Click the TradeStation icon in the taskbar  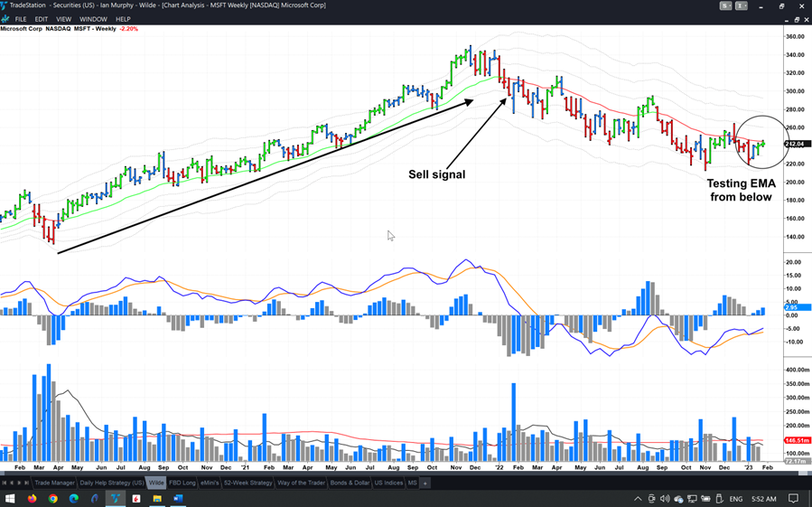(116, 498)
